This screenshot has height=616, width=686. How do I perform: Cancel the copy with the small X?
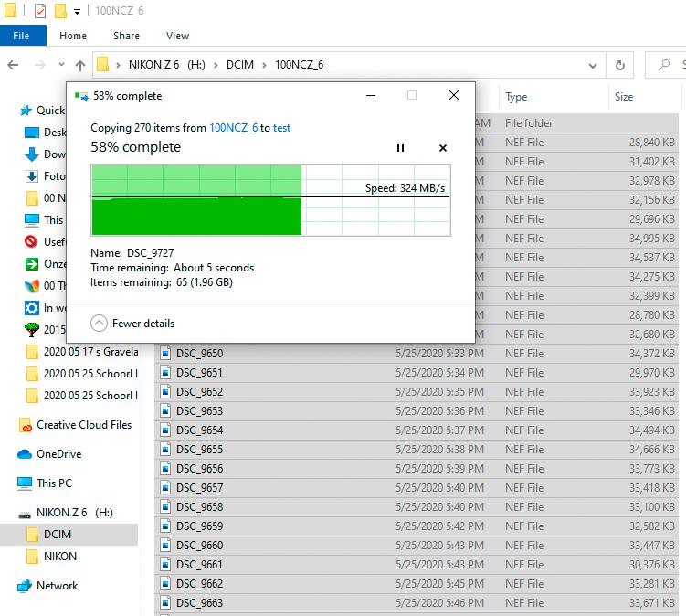[x=443, y=148]
